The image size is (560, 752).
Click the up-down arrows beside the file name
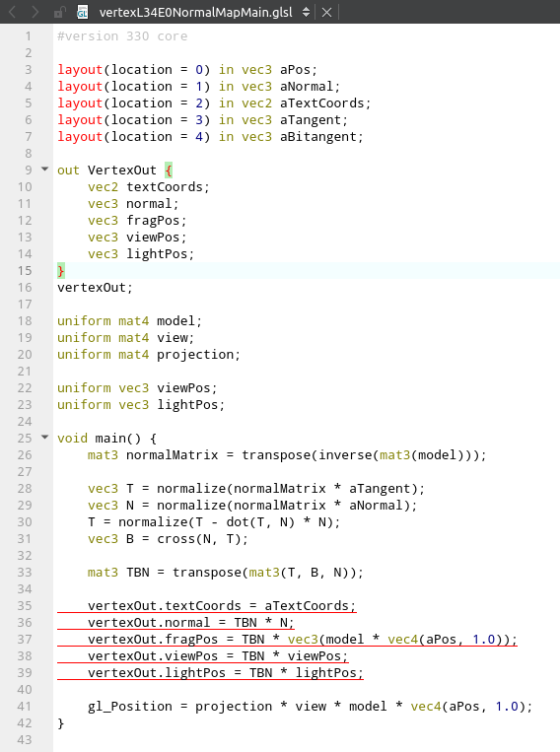coord(307,12)
